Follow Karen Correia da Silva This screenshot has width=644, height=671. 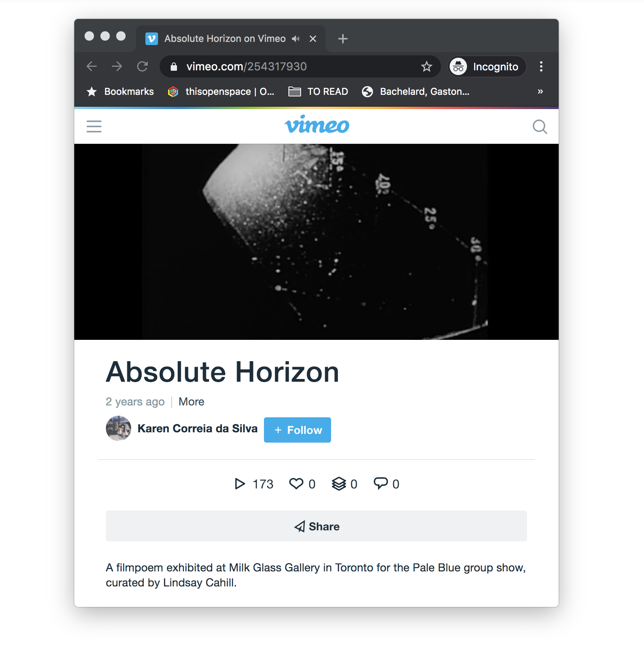(x=298, y=430)
